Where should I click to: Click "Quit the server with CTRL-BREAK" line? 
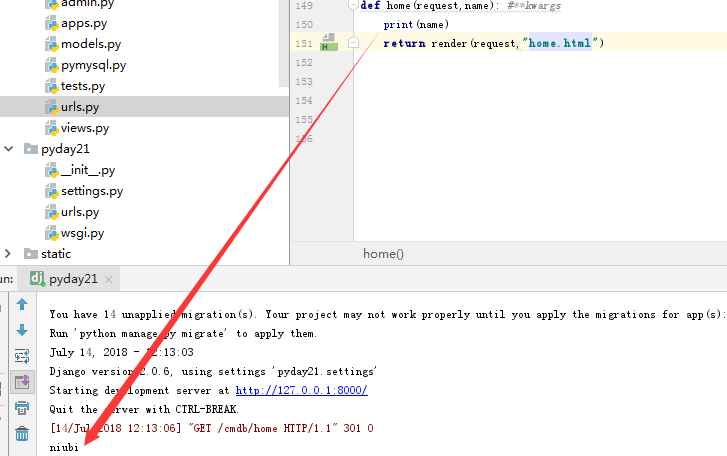[x=144, y=409]
